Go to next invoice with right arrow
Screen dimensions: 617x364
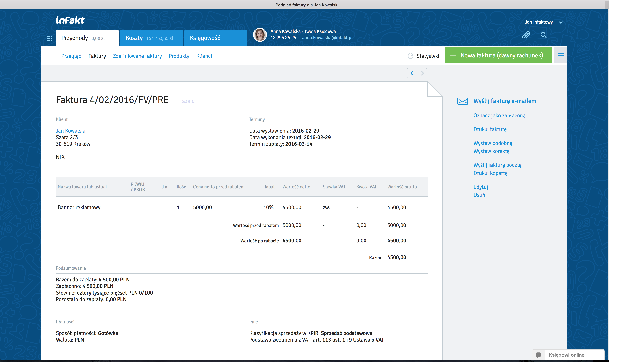coord(422,73)
